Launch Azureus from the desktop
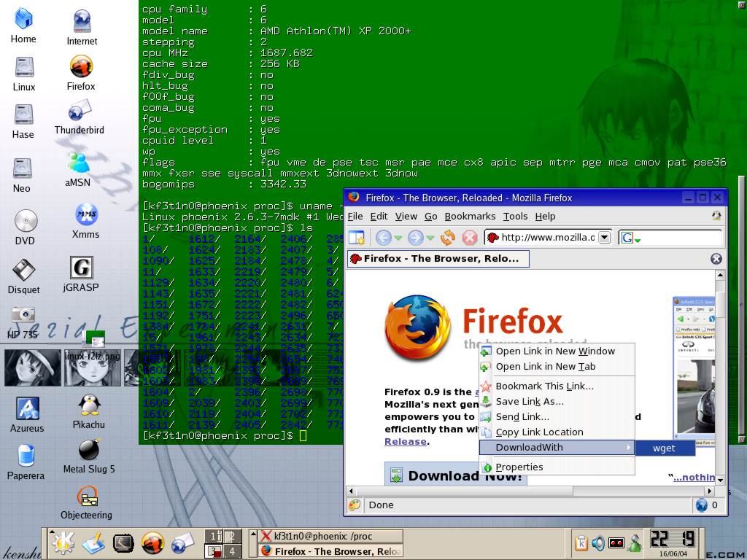Image resolution: width=747 pixels, height=560 pixels. pos(27,413)
